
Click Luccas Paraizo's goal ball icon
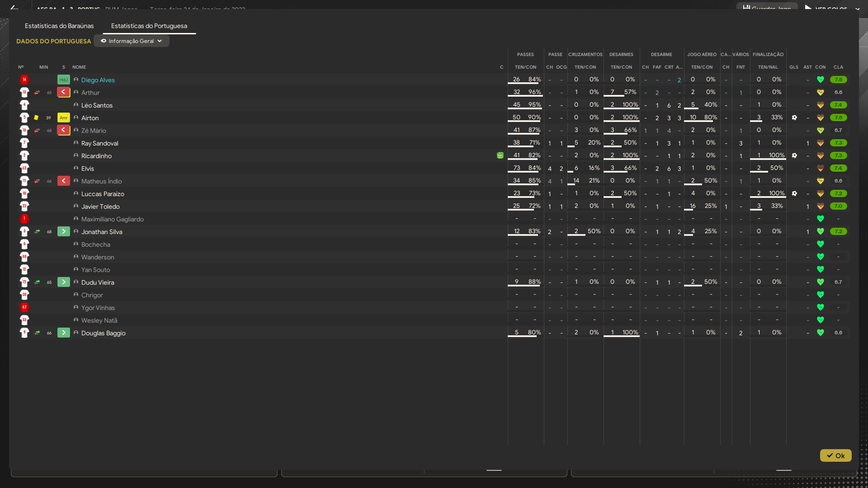click(794, 193)
